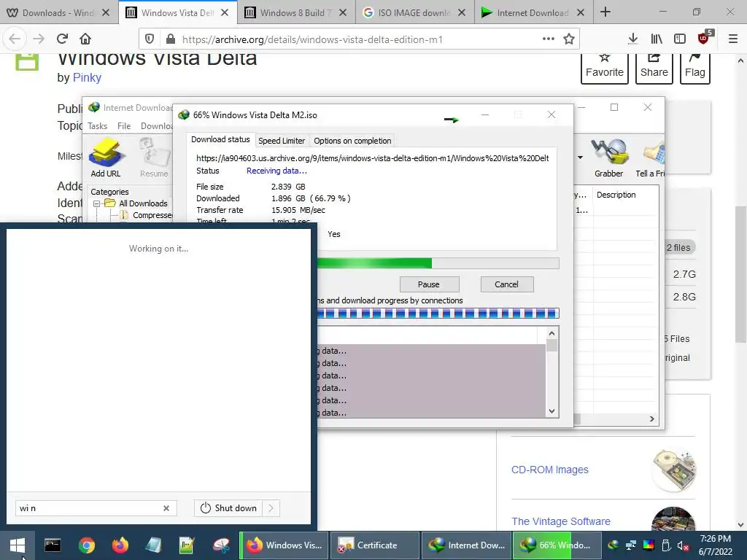
Task: Click the network tray icon
Action: 631,545
